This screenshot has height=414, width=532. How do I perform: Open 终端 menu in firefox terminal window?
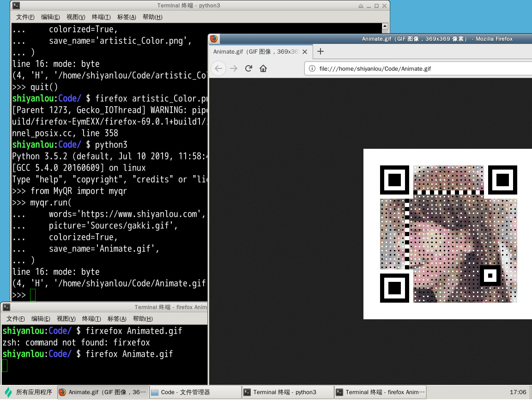click(x=91, y=319)
